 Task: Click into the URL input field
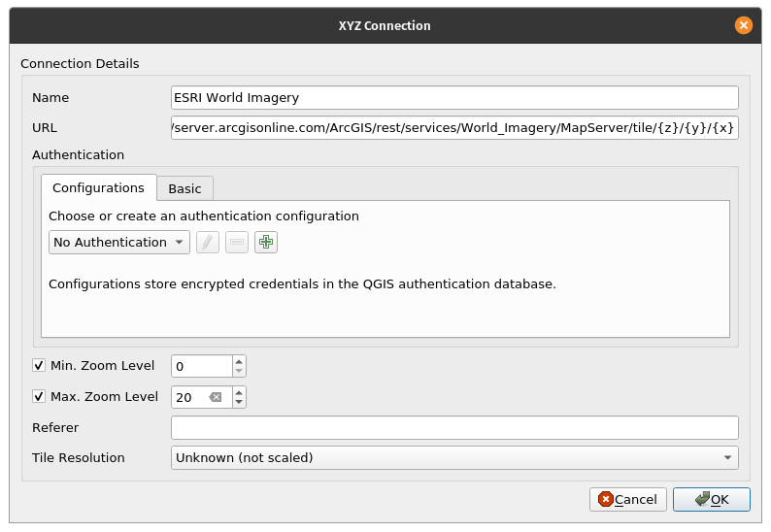click(x=454, y=128)
